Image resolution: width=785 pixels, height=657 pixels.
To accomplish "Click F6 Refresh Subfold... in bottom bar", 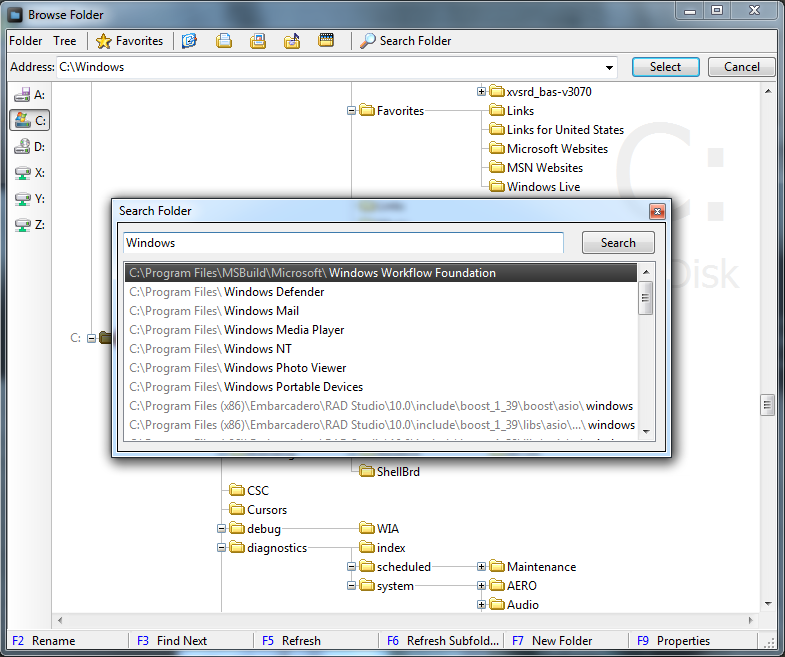I will 442,640.
